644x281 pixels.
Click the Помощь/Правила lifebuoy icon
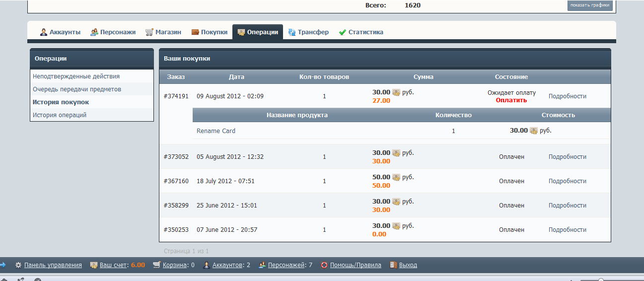click(324, 265)
